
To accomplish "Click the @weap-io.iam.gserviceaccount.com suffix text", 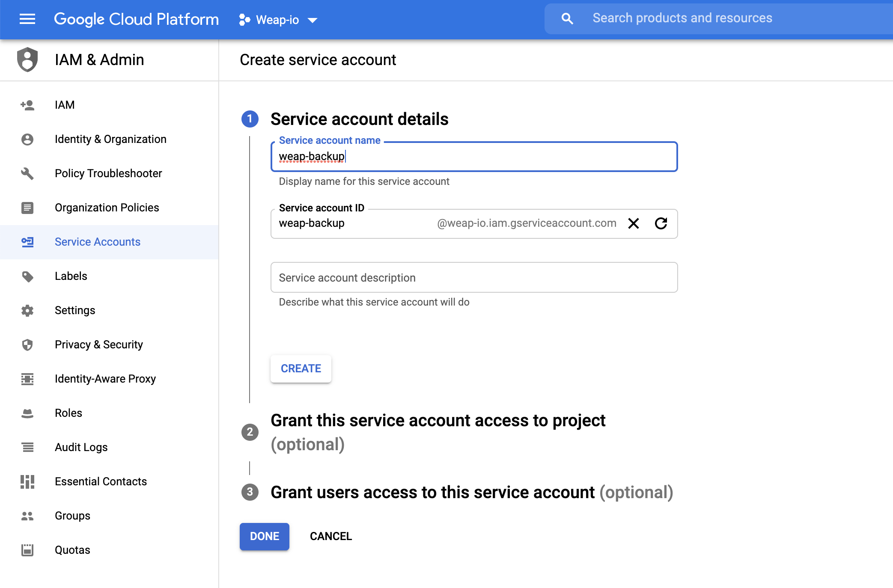I will [x=527, y=223].
